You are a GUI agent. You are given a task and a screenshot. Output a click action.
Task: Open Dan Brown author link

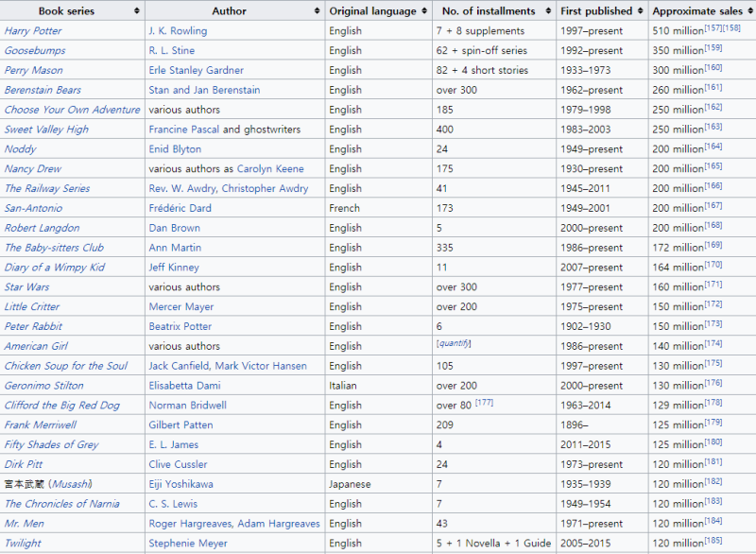174,228
